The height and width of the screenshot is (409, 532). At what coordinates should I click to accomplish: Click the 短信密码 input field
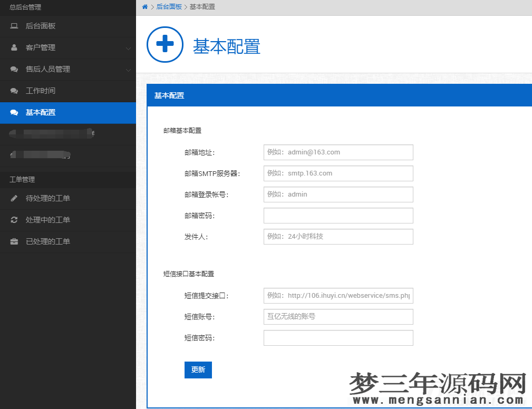(338, 338)
